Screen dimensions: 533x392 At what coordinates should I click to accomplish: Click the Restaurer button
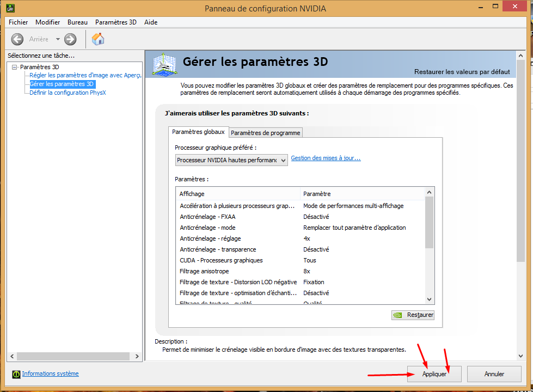point(413,315)
